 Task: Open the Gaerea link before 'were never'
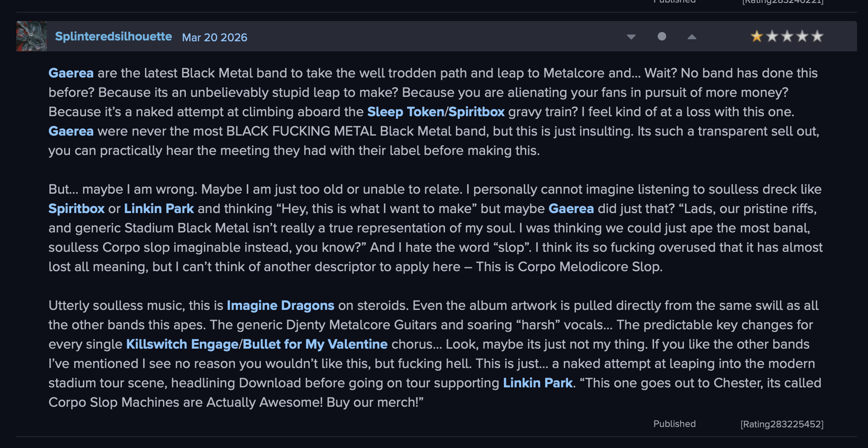[x=71, y=131]
